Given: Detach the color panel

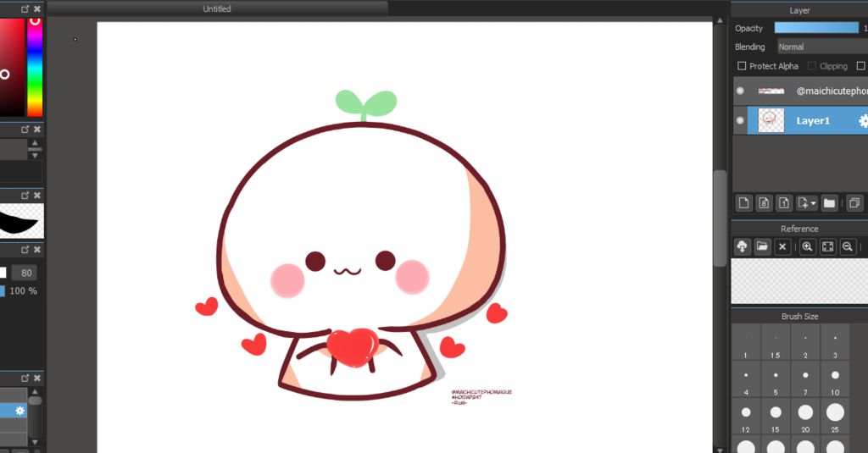Looking at the screenshot, I should click(x=25, y=8).
